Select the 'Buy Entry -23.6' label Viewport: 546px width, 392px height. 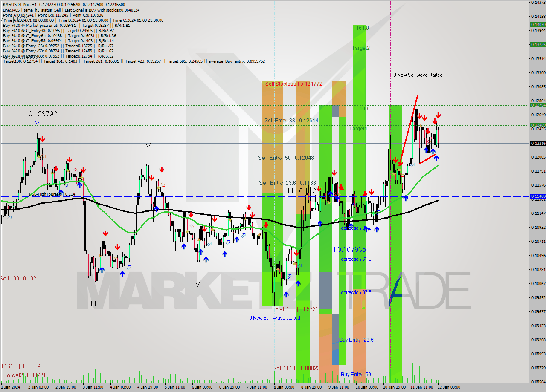(x=356, y=340)
